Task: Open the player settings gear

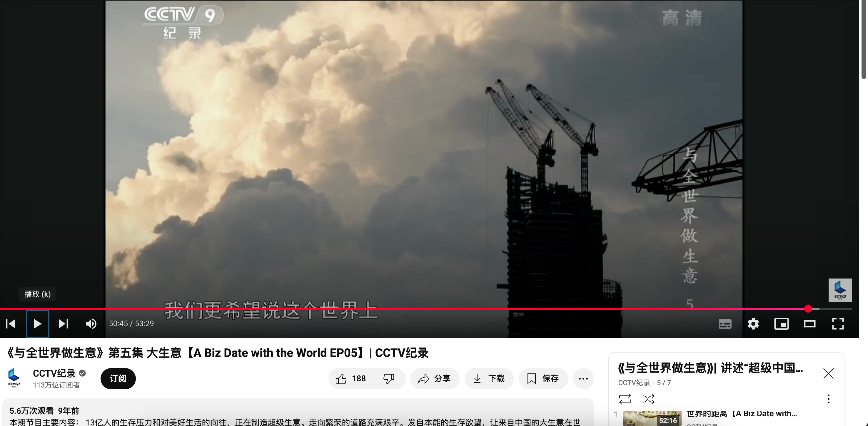Action: pyautogui.click(x=753, y=324)
